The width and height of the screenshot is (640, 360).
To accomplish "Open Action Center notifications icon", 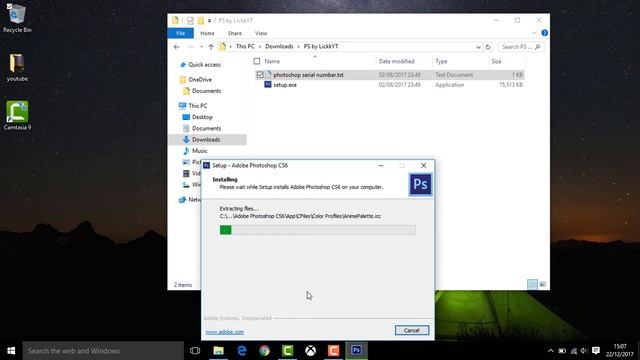I will click(596, 351).
